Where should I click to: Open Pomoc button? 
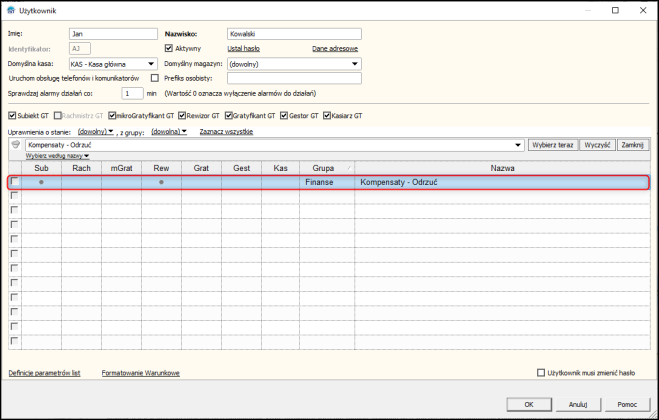tap(627, 404)
